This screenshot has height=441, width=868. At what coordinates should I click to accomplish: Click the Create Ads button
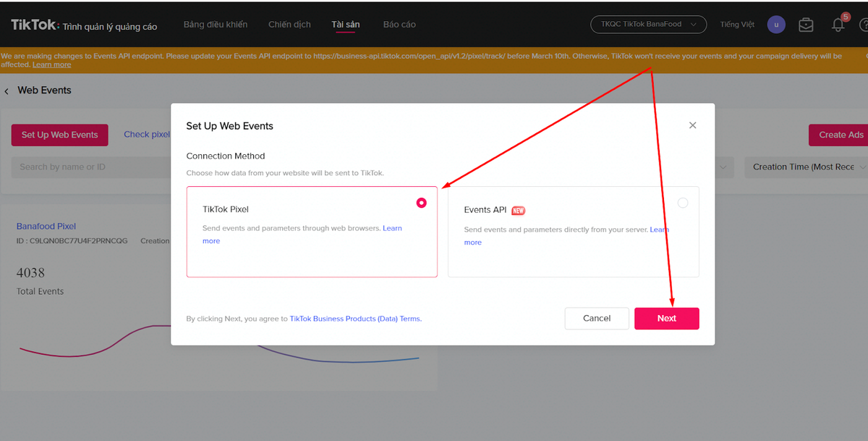click(839, 135)
